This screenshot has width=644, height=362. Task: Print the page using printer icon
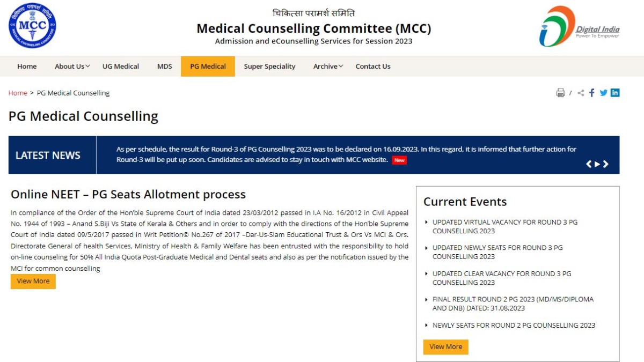tap(560, 93)
